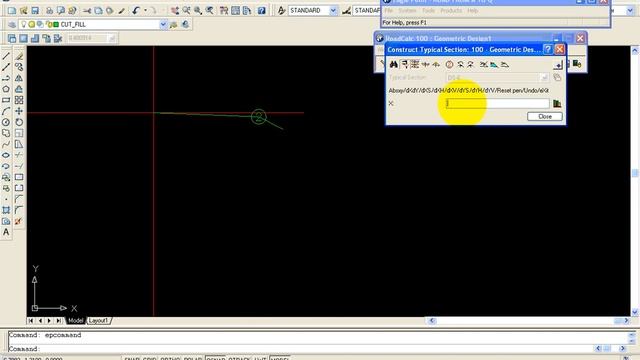This screenshot has height=360, width=640.
Task: Open Products menu in Eagle Point window
Action: [x=451, y=11]
